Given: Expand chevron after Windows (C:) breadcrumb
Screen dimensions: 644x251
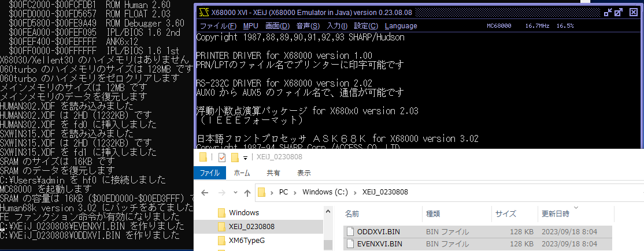Looking at the screenshot, I should coord(354,192).
